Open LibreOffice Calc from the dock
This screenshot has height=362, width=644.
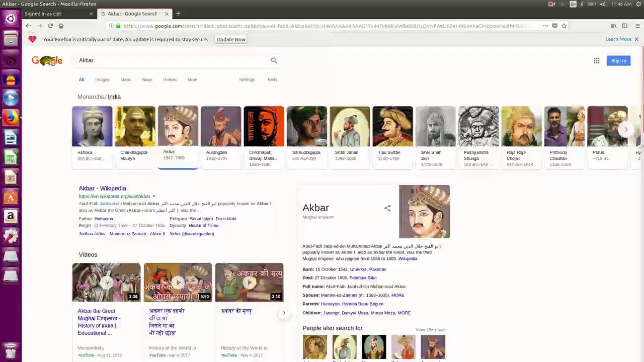[11, 157]
